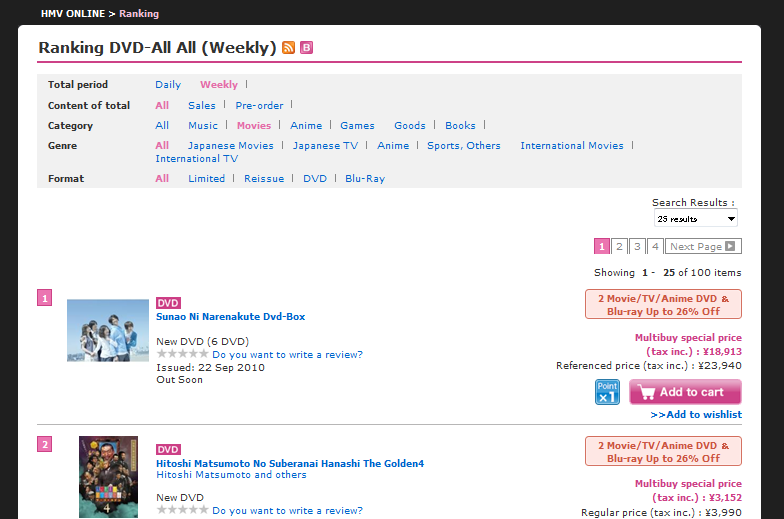Click the star rating for Hitoshi Matsumoto DVD

182,510
